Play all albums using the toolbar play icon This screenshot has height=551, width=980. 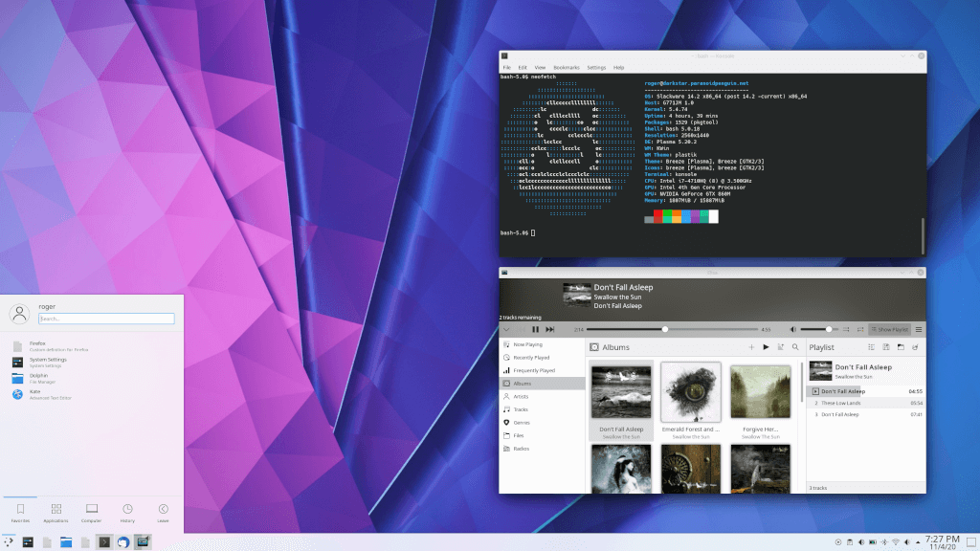pos(766,346)
